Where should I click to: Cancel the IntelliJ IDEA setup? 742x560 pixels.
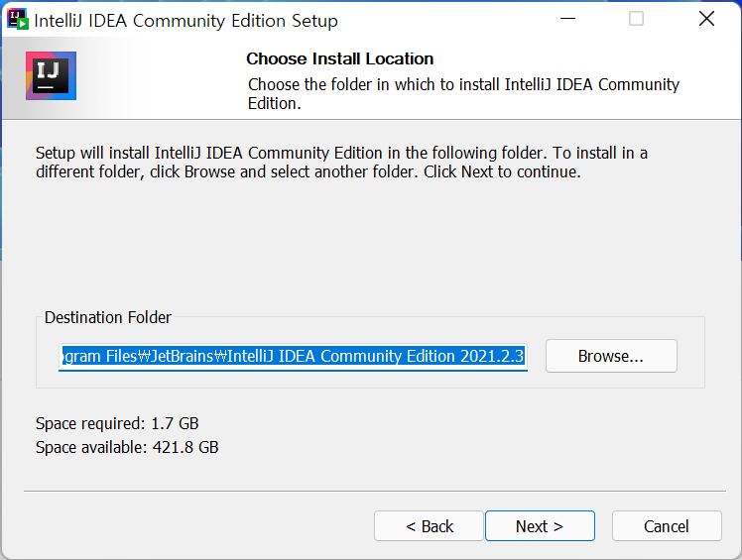coord(666,526)
